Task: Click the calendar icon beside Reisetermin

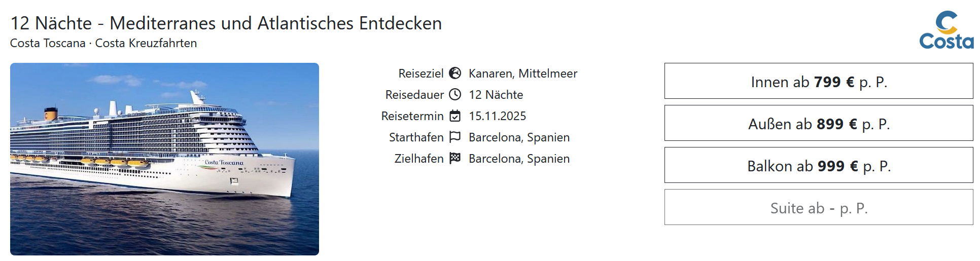Action: [x=455, y=116]
